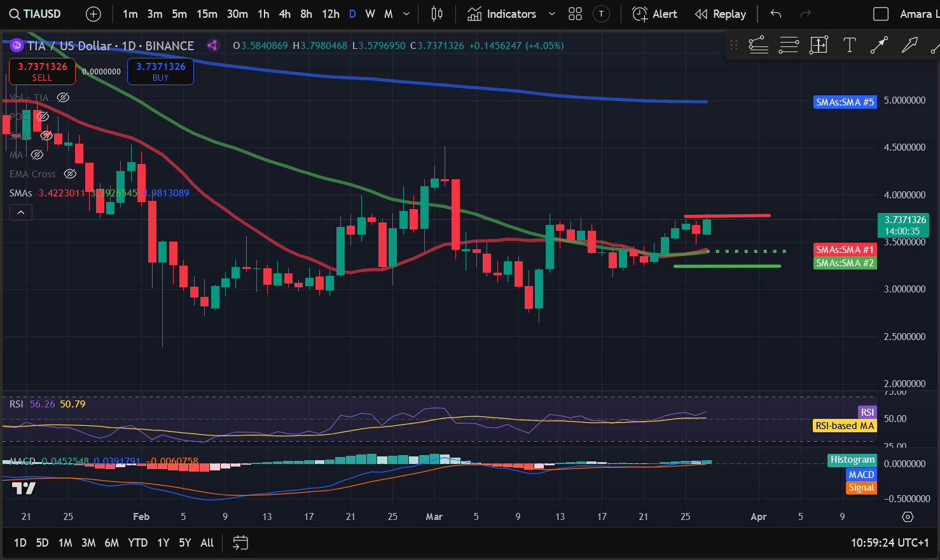Click the TradingView logo watermark
The image size is (940, 560).
coord(24,488)
